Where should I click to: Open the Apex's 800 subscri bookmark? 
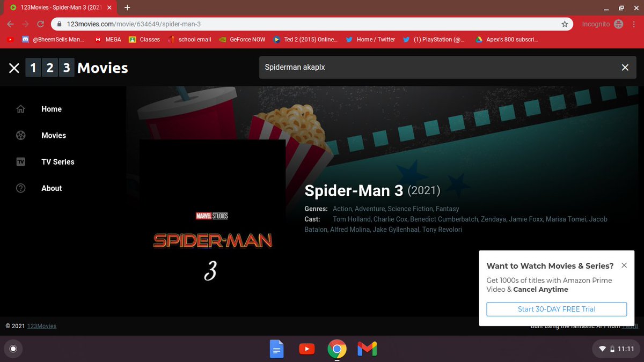[x=507, y=39]
